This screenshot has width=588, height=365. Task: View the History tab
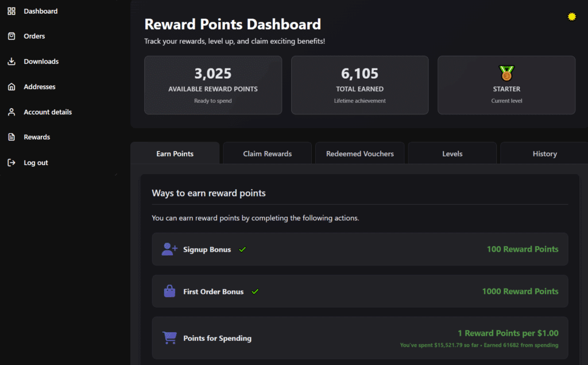point(544,153)
